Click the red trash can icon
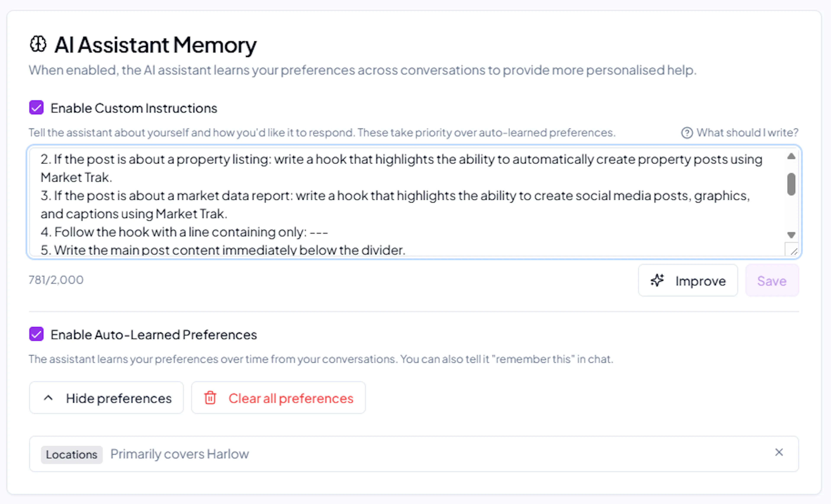The width and height of the screenshot is (831, 504). (x=210, y=398)
